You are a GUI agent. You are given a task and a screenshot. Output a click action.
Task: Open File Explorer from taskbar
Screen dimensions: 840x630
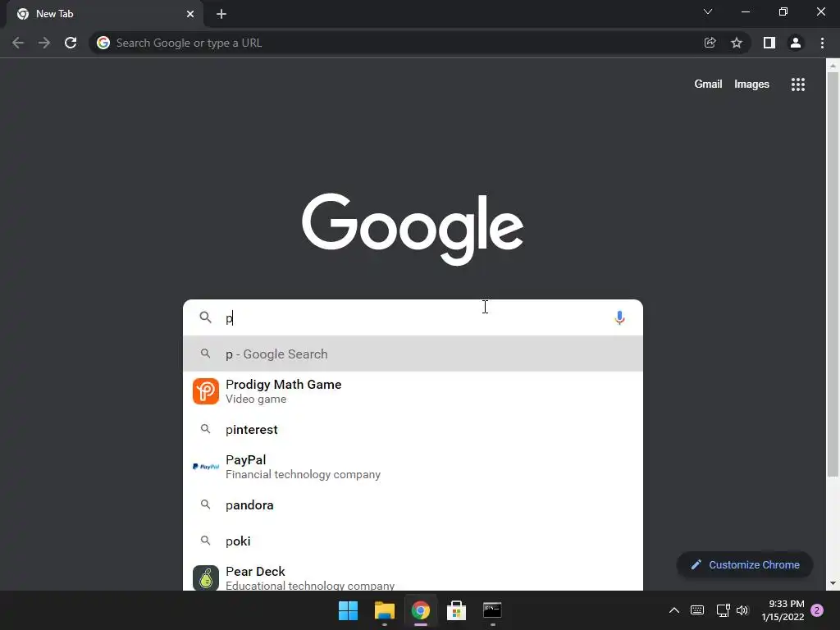[x=384, y=610]
